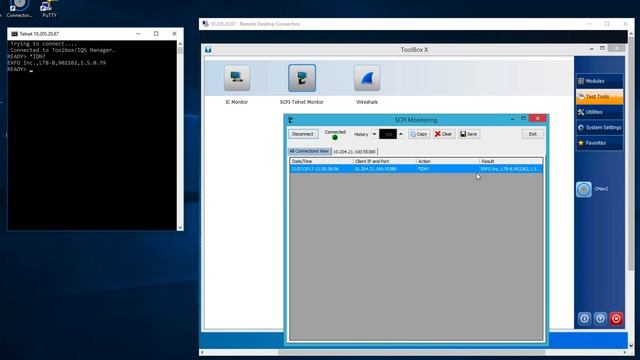Select the *IDN? action cell
Screen dimensions: 640x360
tap(447, 169)
